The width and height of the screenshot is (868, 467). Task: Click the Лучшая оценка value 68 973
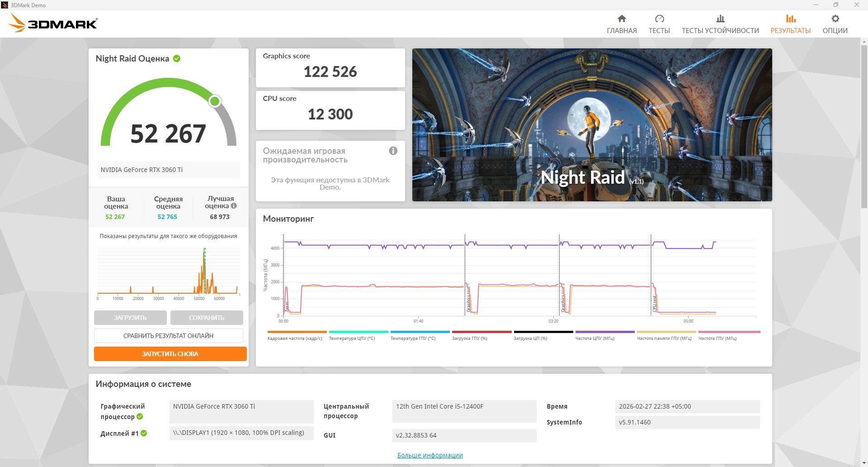tap(220, 217)
